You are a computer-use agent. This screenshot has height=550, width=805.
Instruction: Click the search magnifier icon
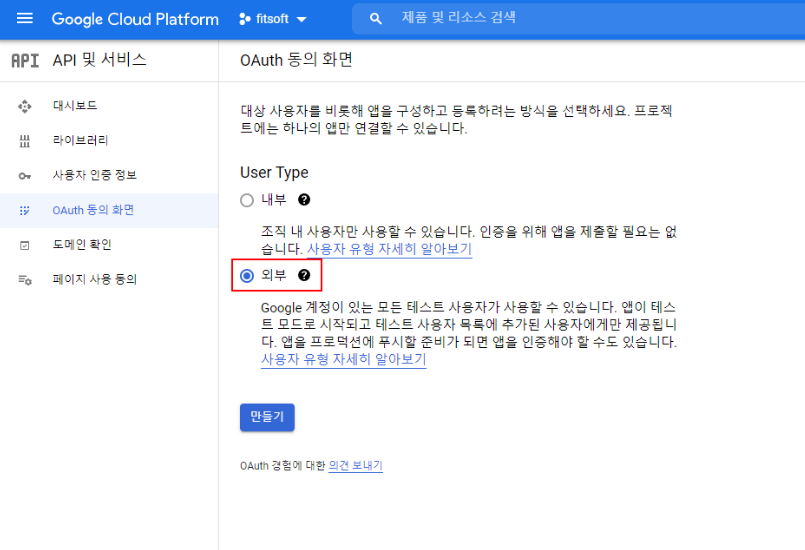click(x=376, y=19)
